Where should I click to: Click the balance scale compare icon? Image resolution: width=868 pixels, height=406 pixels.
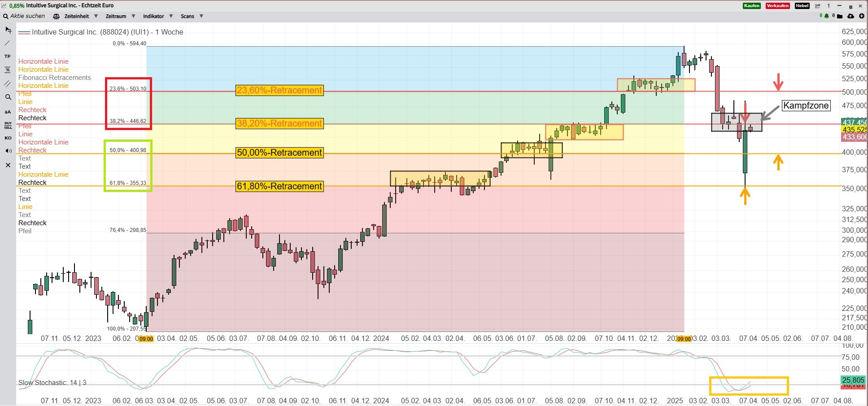pyautogui.click(x=56, y=16)
